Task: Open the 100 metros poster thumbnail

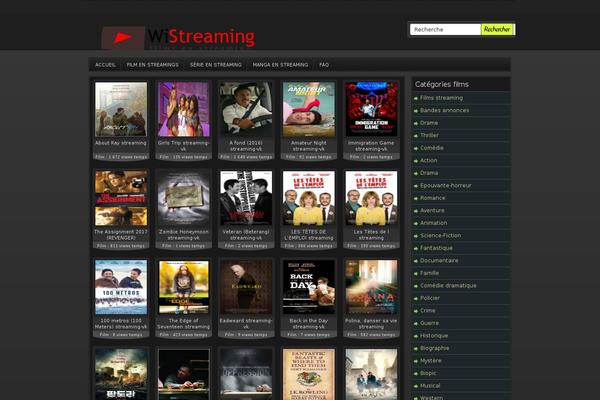Action: [121, 287]
